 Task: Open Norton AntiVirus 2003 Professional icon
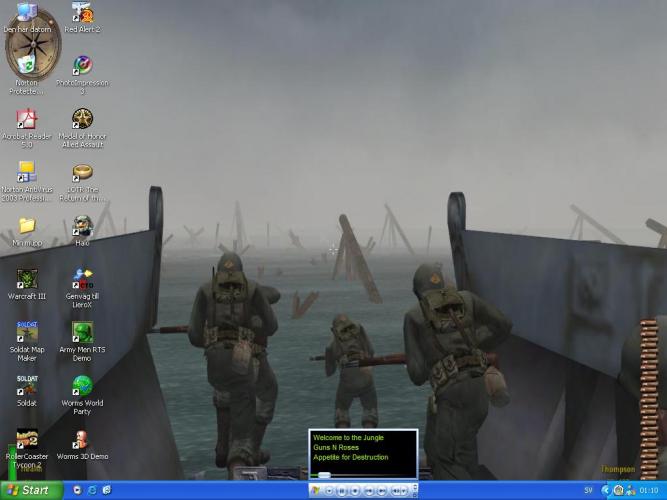tap(26, 181)
